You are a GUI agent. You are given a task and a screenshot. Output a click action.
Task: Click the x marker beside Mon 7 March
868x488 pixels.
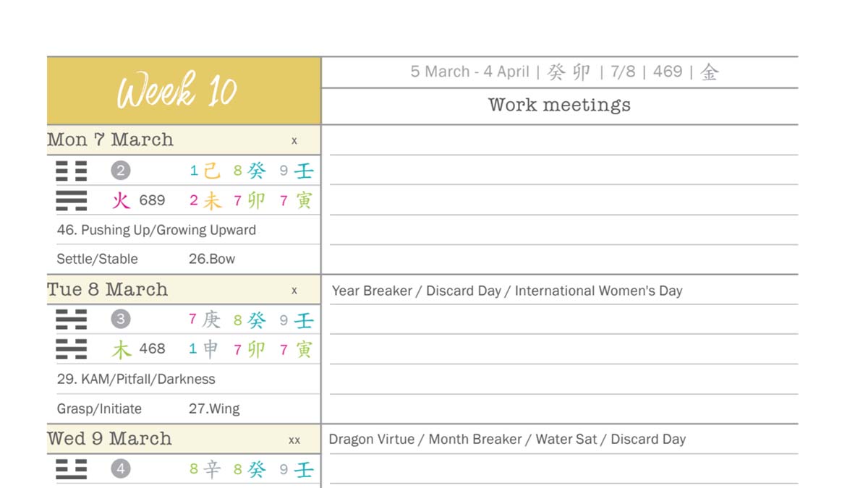[294, 141]
